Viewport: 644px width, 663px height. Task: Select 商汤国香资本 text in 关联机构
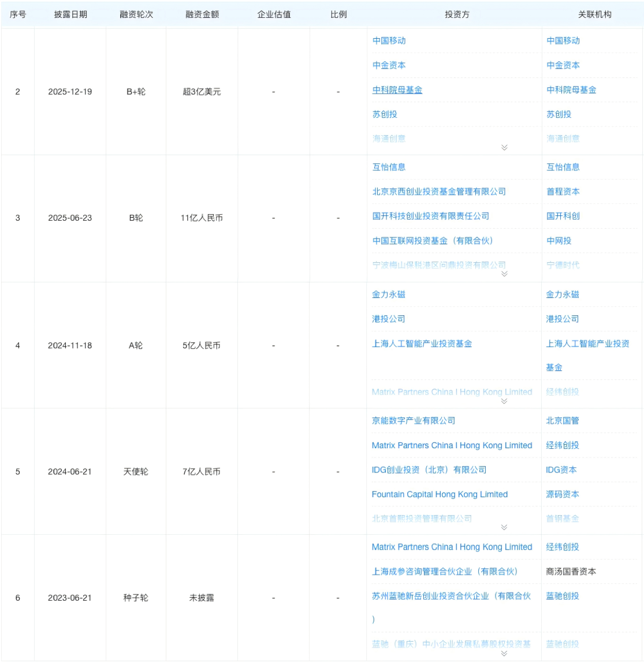(x=571, y=571)
